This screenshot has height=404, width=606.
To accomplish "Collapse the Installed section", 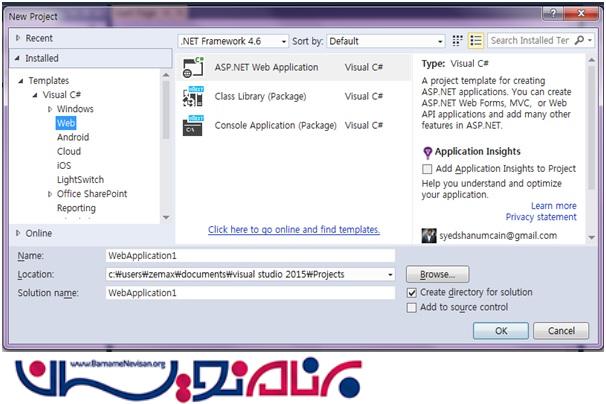I will pos(17,58).
